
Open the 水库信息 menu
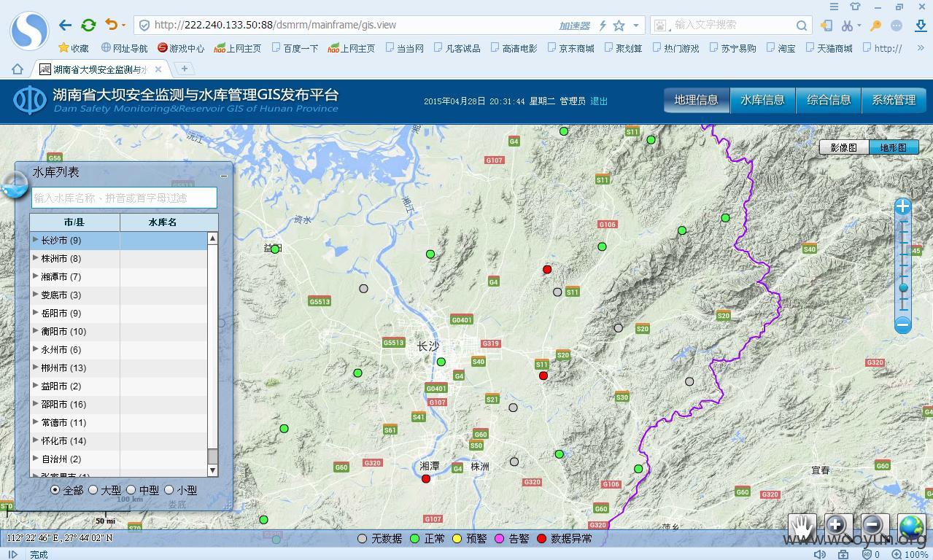[762, 101]
